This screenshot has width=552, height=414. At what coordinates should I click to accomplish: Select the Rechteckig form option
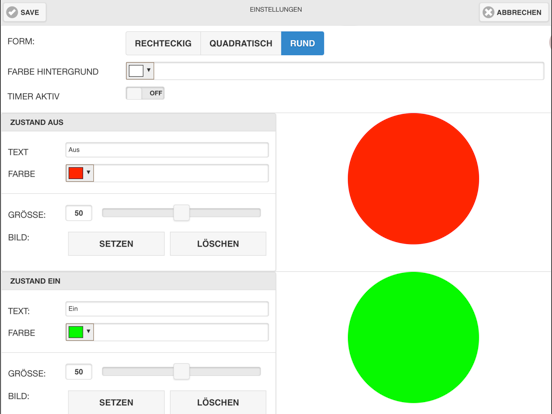pyautogui.click(x=163, y=43)
